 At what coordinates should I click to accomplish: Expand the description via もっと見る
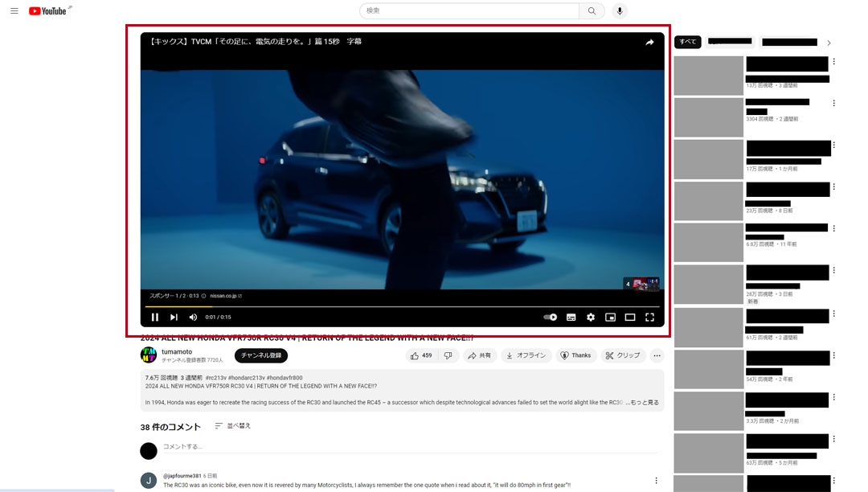tap(643, 402)
